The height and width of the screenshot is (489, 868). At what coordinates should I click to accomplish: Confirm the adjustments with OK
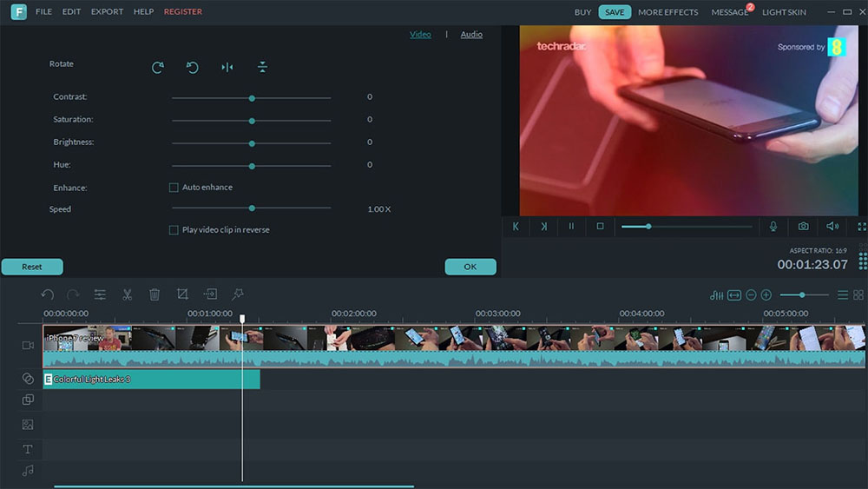[x=470, y=267]
